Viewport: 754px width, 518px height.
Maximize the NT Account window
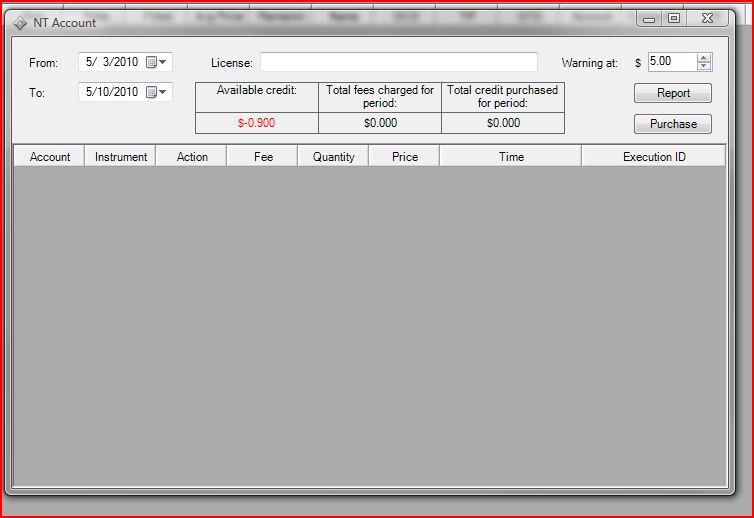click(x=674, y=19)
